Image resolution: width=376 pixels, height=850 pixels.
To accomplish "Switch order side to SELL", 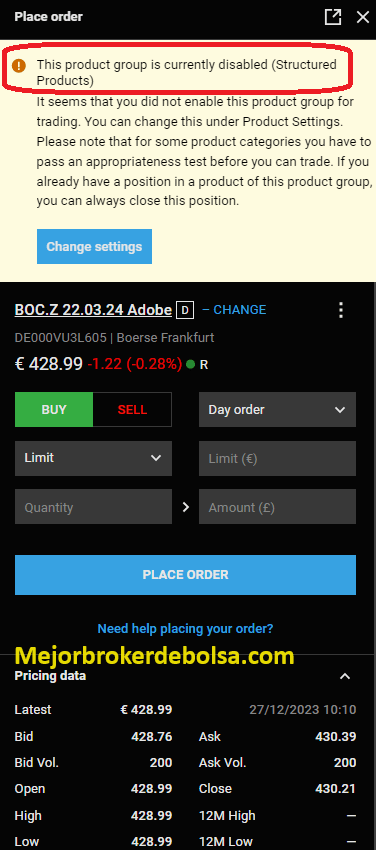I will (132, 410).
